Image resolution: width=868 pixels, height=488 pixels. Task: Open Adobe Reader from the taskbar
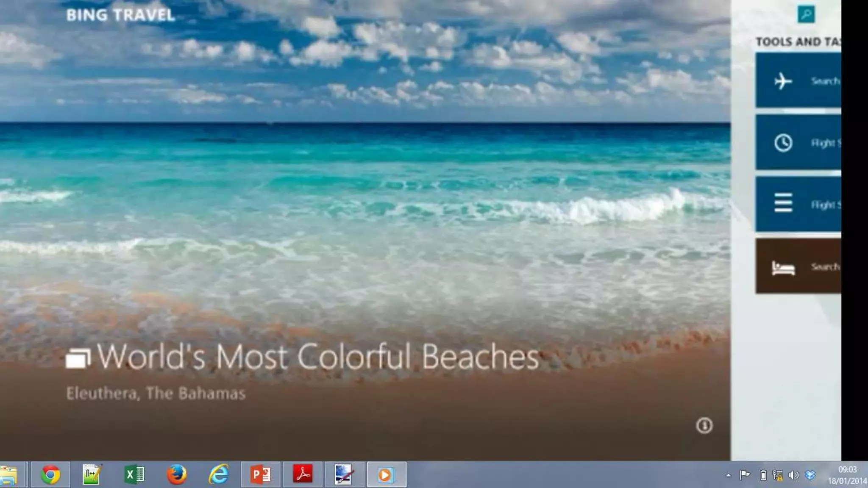click(x=303, y=474)
